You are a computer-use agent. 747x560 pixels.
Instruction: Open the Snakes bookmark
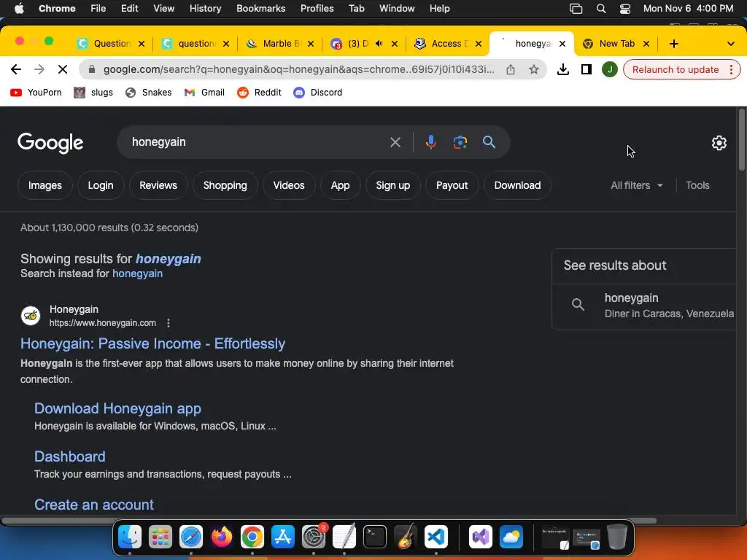point(148,93)
